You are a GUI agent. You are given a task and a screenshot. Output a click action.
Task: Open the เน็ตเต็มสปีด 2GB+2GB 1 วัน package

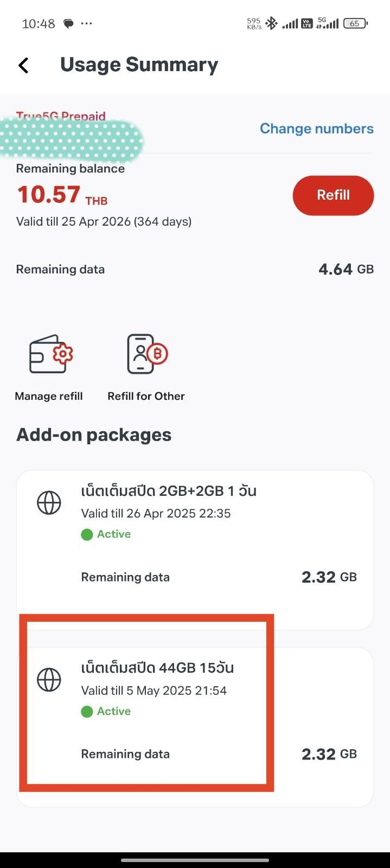point(169,491)
